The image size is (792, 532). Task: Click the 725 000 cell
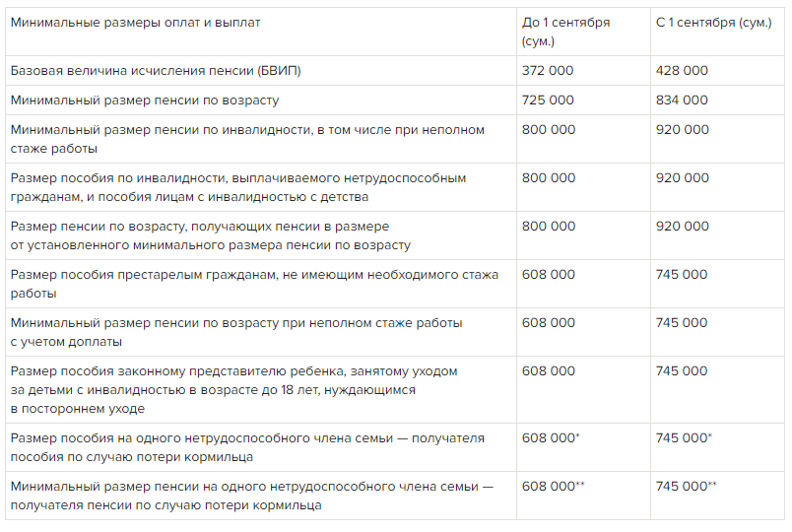point(548,100)
